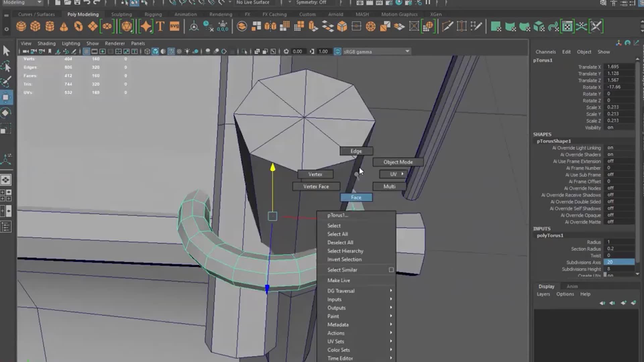The width and height of the screenshot is (644, 362).
Task: Check the Select Similar option box
Action: click(391, 270)
